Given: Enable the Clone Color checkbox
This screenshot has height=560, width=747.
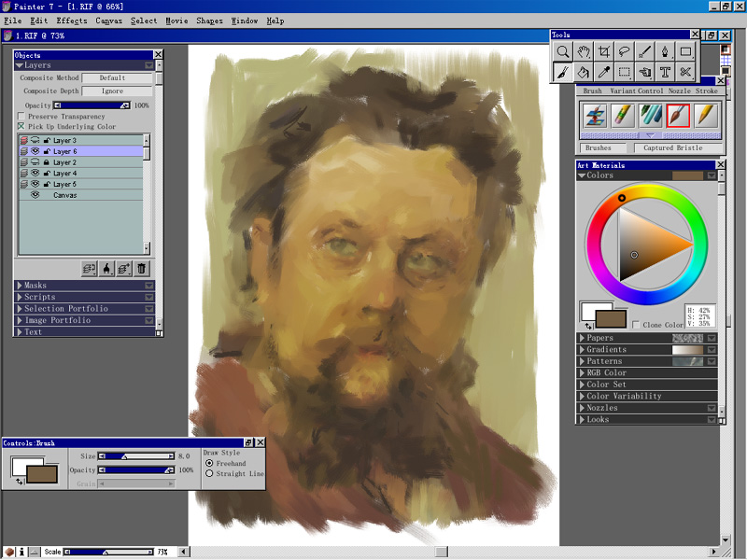Looking at the screenshot, I should click(636, 325).
